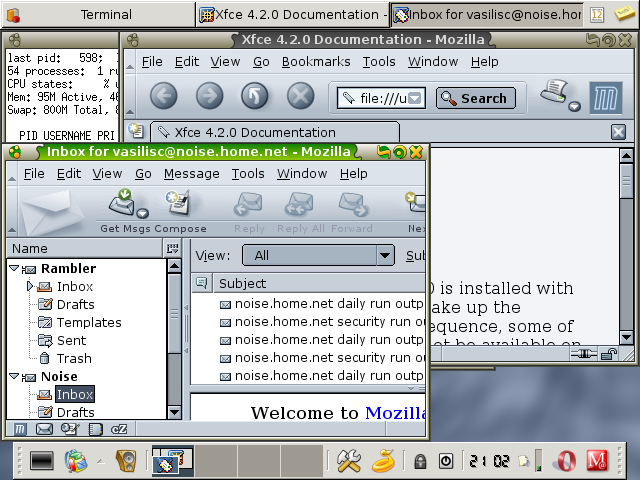Click the Reply All toolbar icon
Screen dimensions: 640x480
(x=300, y=204)
